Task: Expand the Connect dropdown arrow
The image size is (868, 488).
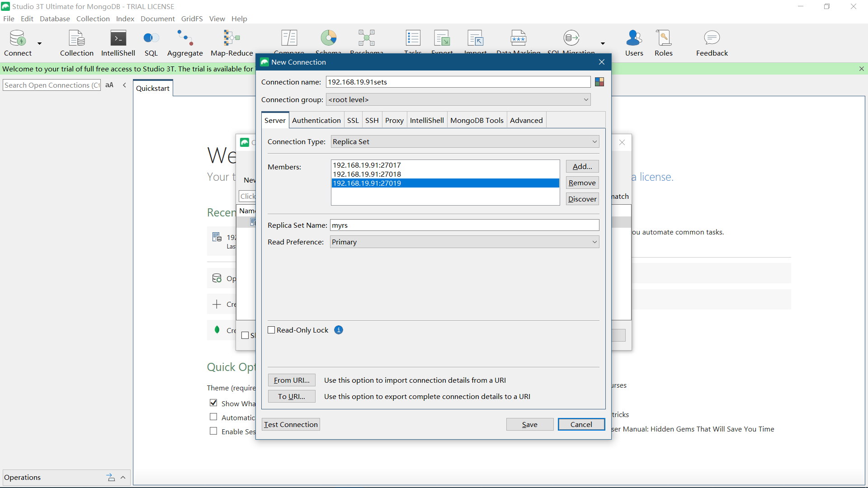Action: [x=39, y=43]
